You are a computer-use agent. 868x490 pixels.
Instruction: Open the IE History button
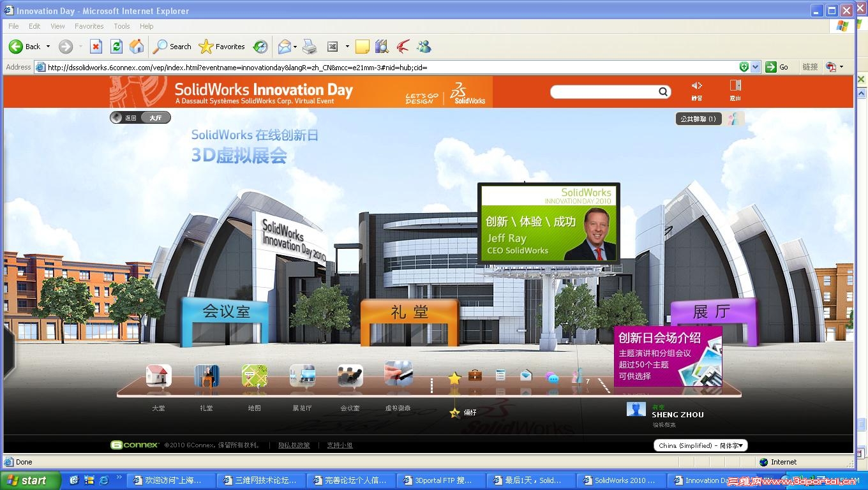point(260,47)
